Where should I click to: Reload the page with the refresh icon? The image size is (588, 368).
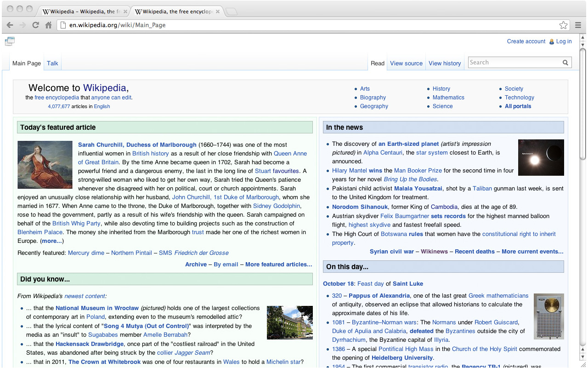[x=35, y=25]
